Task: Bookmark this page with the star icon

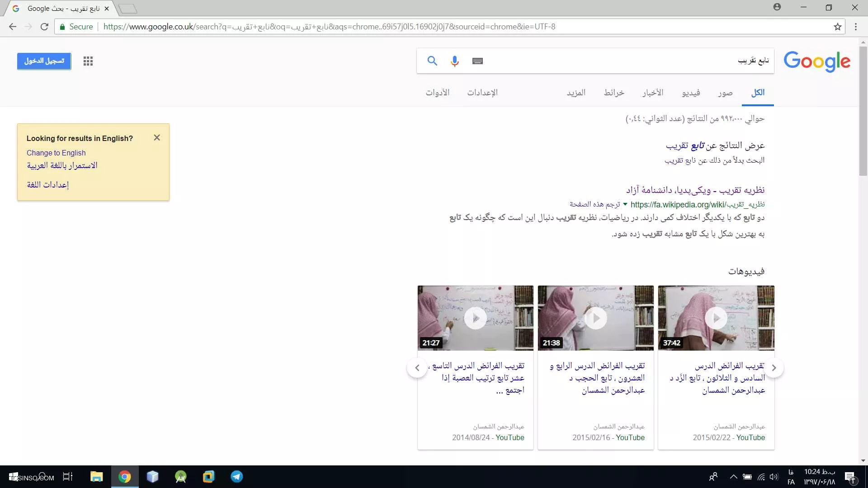Action: click(x=838, y=27)
